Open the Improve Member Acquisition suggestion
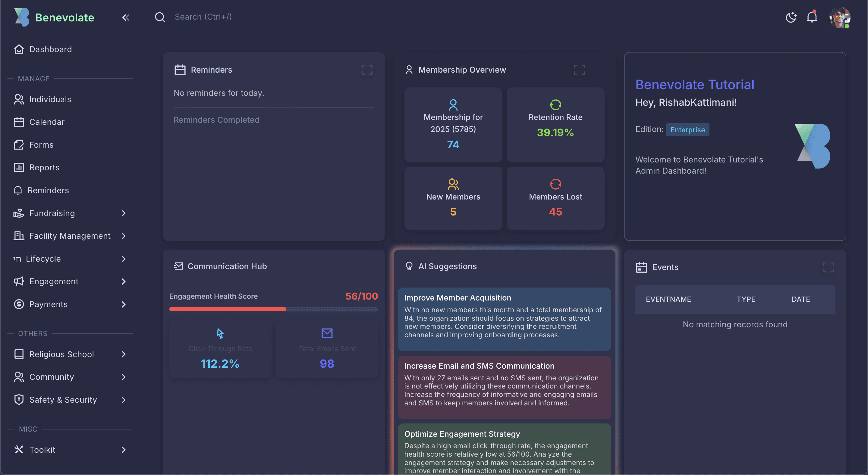The width and height of the screenshot is (868, 475). click(x=504, y=319)
